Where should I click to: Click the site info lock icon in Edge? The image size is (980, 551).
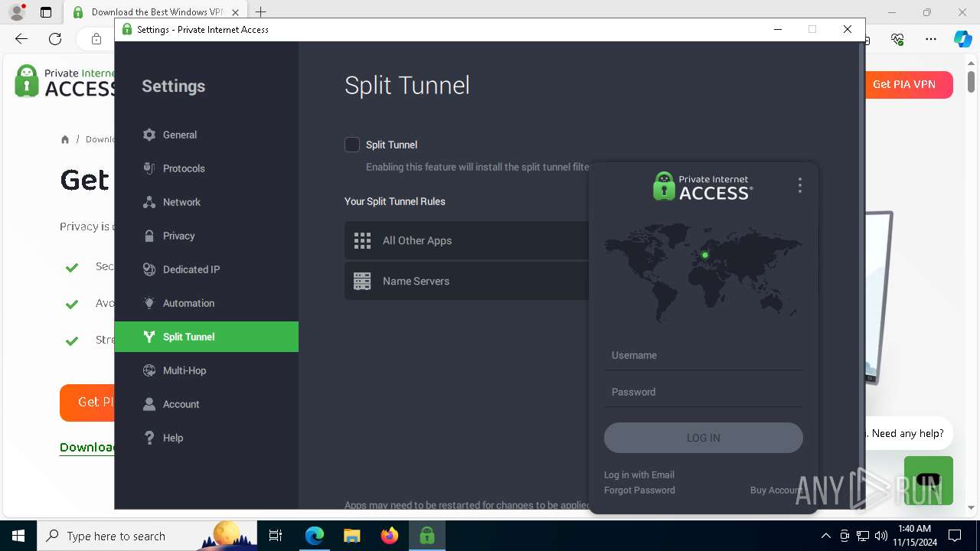click(96, 39)
